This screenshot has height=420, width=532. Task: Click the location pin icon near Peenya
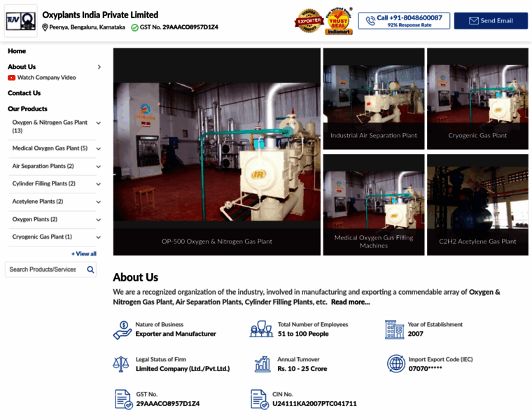pyautogui.click(x=45, y=27)
